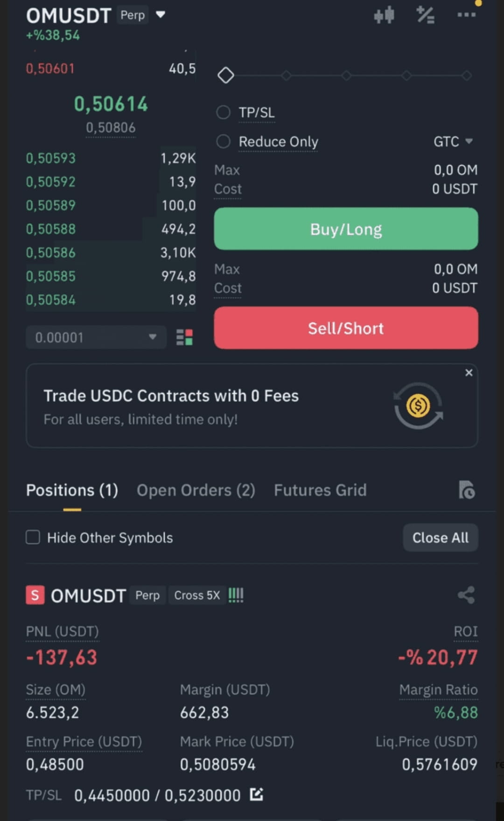This screenshot has width=504, height=821.
Task: Switch to the Futures Grid tab
Action: pos(320,490)
